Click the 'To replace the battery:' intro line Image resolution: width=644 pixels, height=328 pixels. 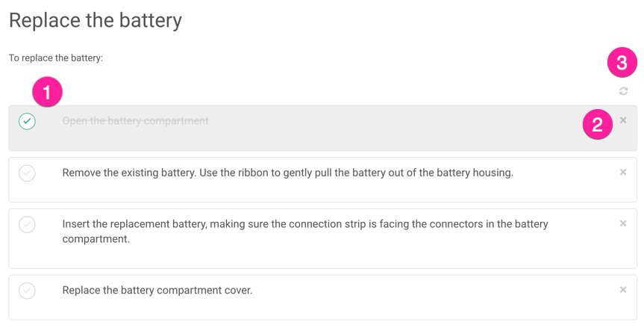[55, 58]
